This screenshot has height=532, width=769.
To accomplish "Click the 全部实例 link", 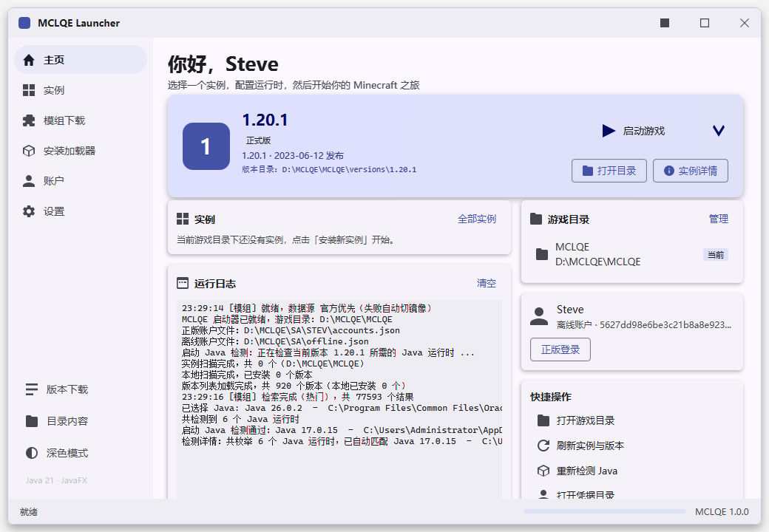I will pyautogui.click(x=477, y=219).
